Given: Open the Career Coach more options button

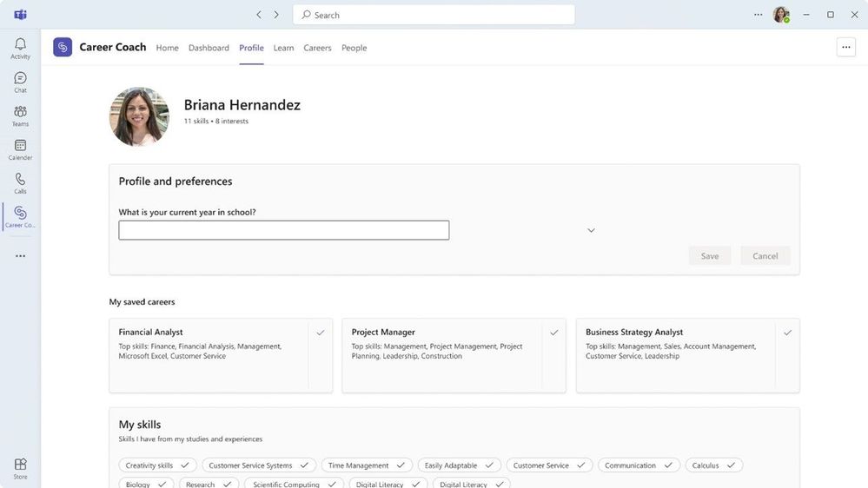Looking at the screenshot, I should [x=846, y=47].
